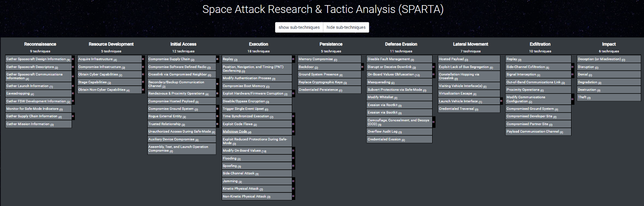Expand sub-techniques handle beside Rogue External Entity

(217, 116)
